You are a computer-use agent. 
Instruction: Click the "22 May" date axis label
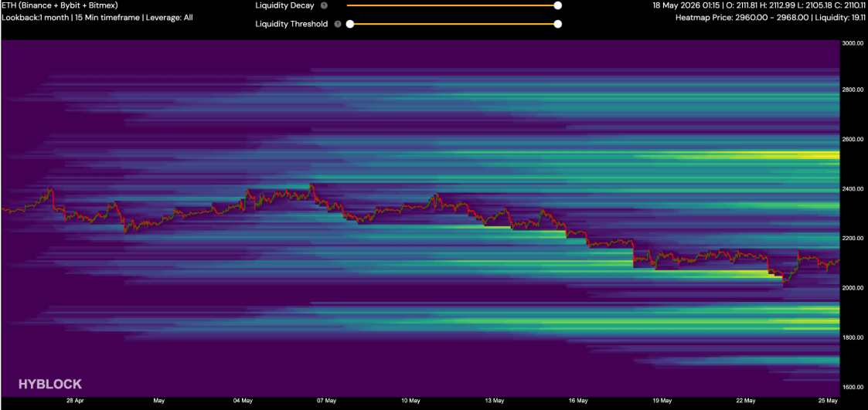(746, 400)
